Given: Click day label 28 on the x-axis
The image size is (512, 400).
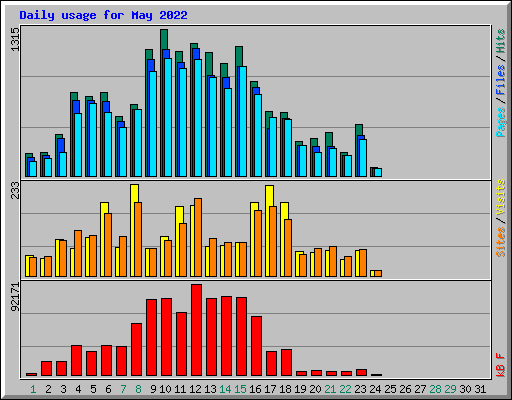Looking at the screenshot, I should click(x=436, y=389).
